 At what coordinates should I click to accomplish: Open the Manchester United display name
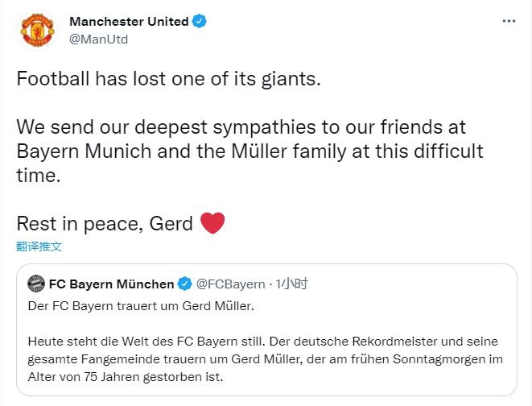click(129, 22)
